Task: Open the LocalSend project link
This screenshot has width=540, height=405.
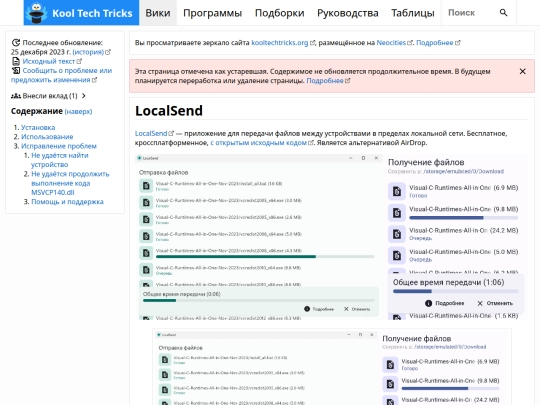Action: [x=151, y=133]
